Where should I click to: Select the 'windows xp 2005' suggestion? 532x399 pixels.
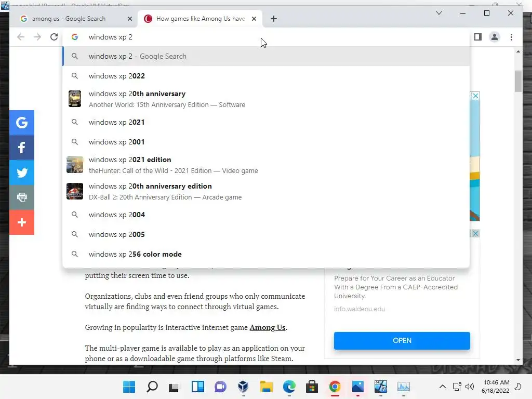[x=267, y=234]
